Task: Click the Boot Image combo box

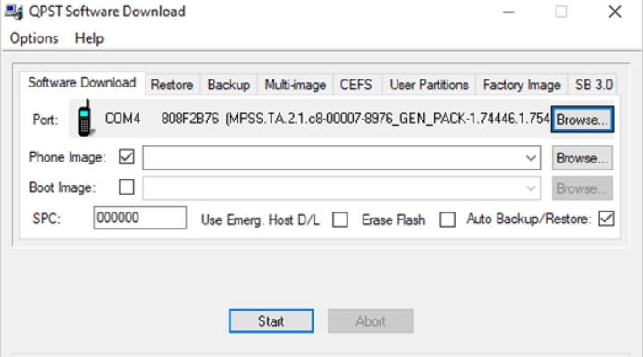Action: (x=342, y=188)
